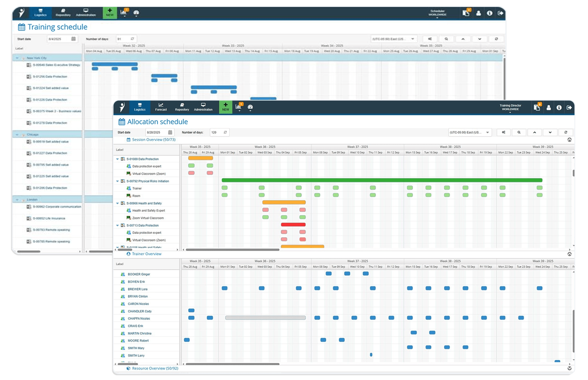Click logout icon in Training schedule window

point(500,13)
